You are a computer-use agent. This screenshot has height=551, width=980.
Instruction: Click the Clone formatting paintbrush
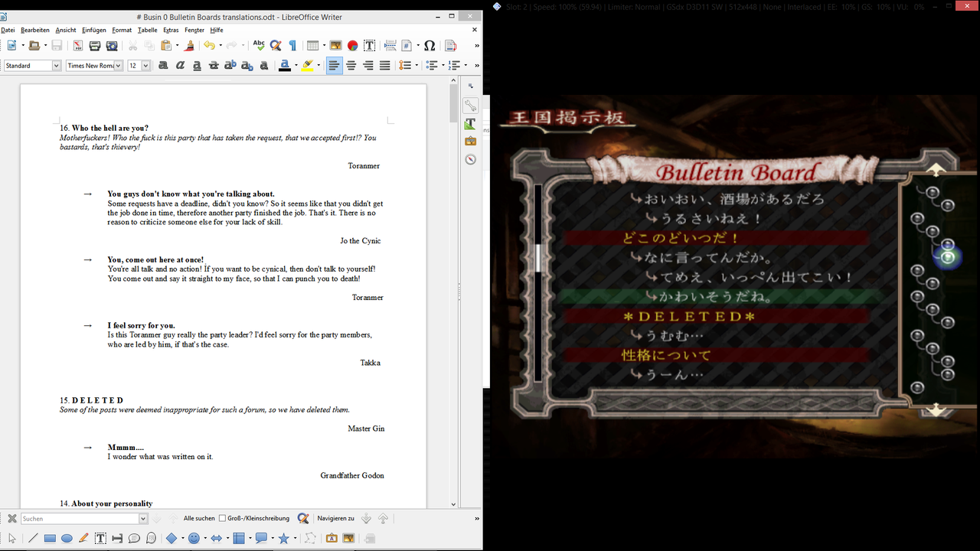pos(190,46)
